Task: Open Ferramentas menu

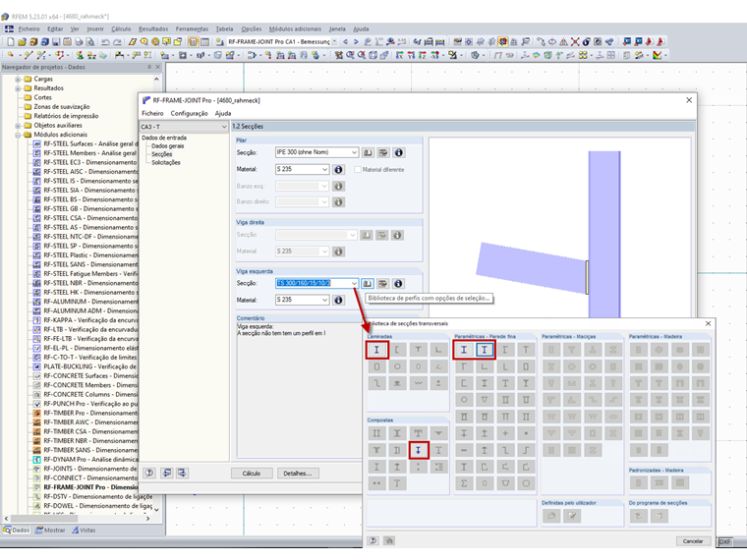Action: point(192,29)
